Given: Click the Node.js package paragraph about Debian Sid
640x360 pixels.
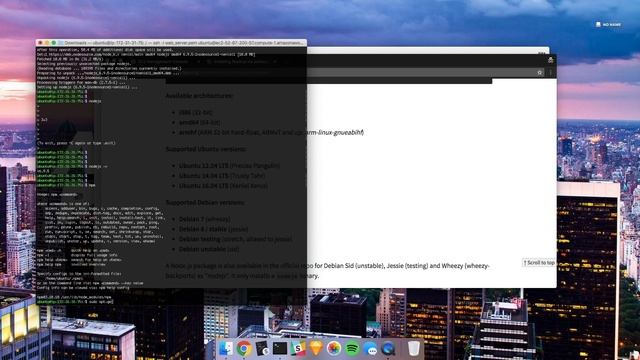Looking at the screenshot, I should coord(327,271).
